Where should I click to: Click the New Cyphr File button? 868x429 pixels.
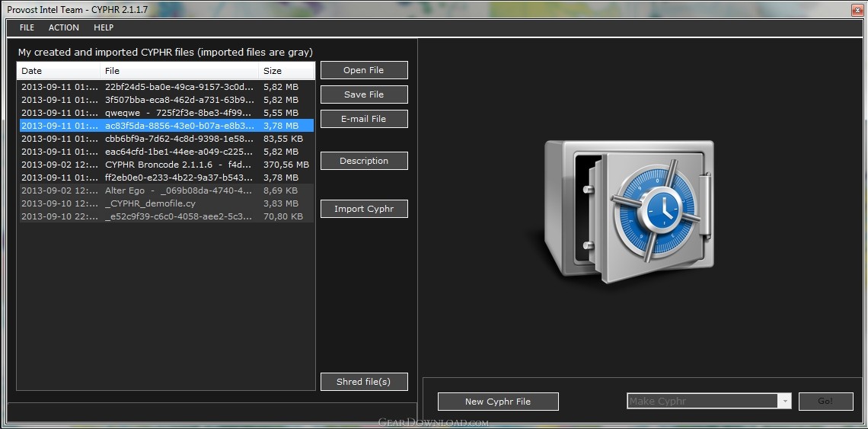coord(498,402)
